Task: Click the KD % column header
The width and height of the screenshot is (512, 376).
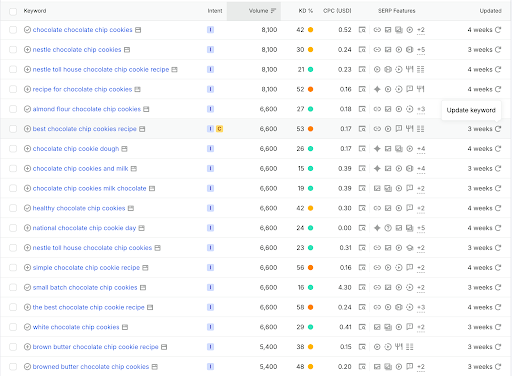Action: [x=305, y=11]
